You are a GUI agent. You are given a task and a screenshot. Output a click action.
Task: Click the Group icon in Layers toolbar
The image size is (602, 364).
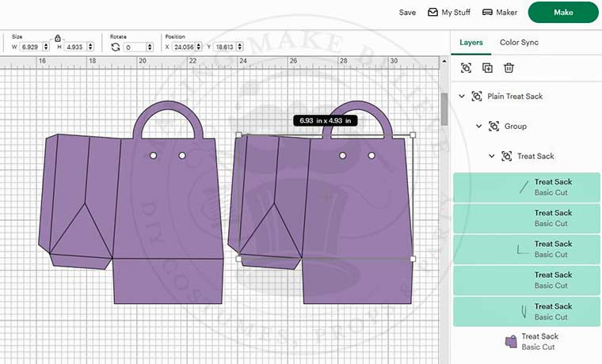(x=466, y=69)
